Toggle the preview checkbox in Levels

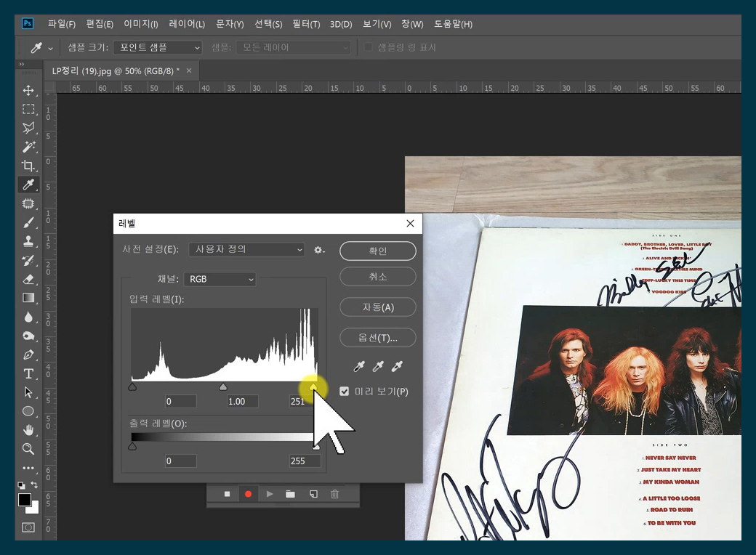[x=344, y=392]
